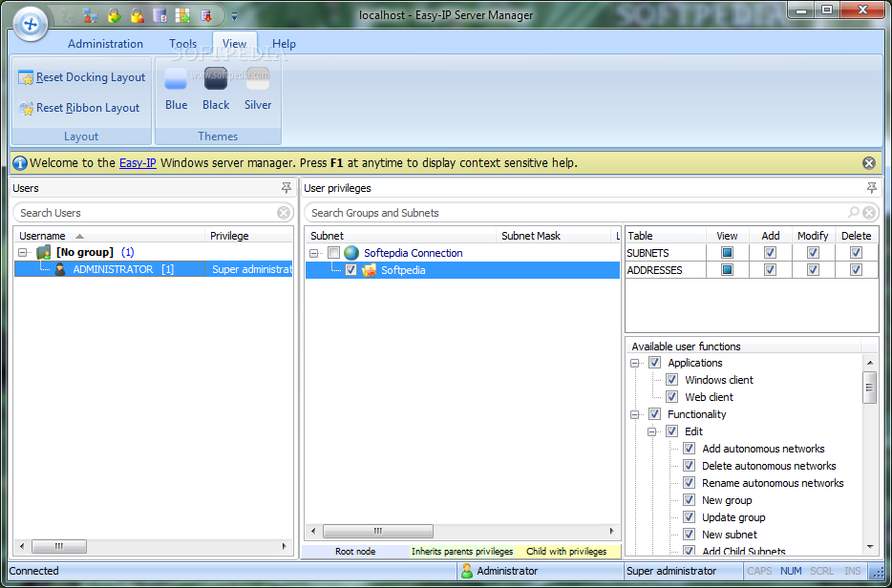Viewport: 892px width, 588px height.
Task: Click the Users panel horizontal scrollbar thumb
Action: coord(59,547)
